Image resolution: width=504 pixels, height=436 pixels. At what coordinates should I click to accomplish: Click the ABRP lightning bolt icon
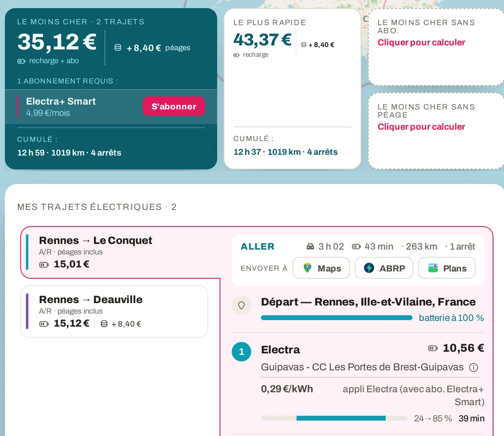pos(369,268)
